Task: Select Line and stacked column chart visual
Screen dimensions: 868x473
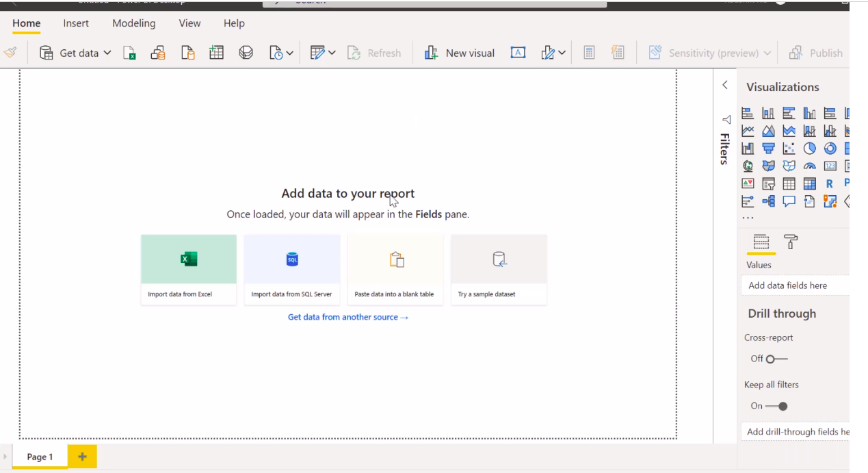Action: click(809, 130)
